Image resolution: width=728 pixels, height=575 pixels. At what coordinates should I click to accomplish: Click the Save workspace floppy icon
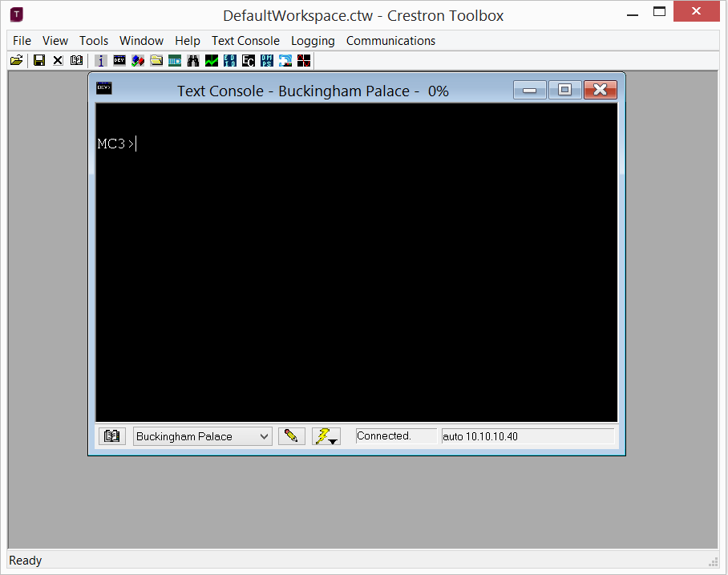tap(39, 60)
